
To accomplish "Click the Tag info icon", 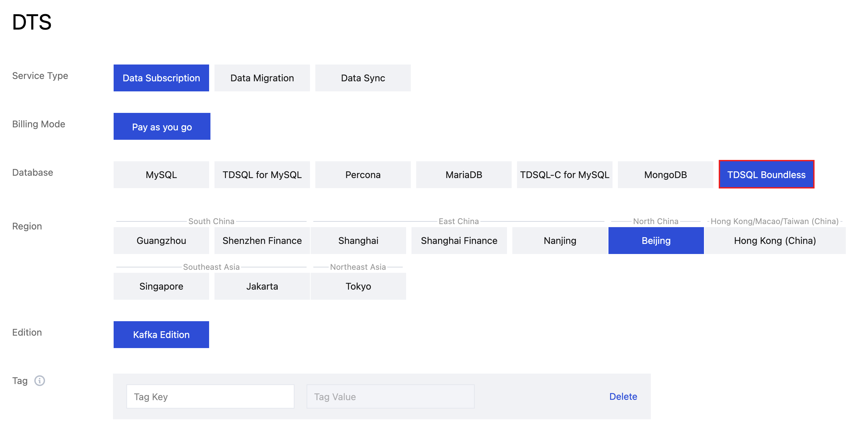I will click(39, 381).
